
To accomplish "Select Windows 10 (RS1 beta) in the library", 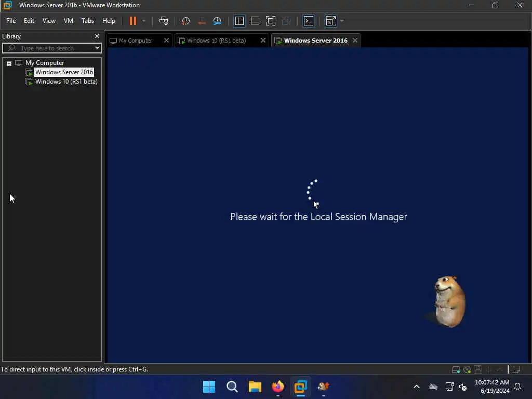I will coord(66,82).
